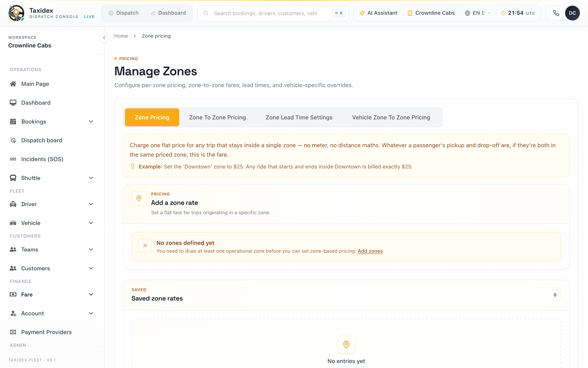Click the Customers people icon
Screen dimensions: 588x368
click(13, 268)
